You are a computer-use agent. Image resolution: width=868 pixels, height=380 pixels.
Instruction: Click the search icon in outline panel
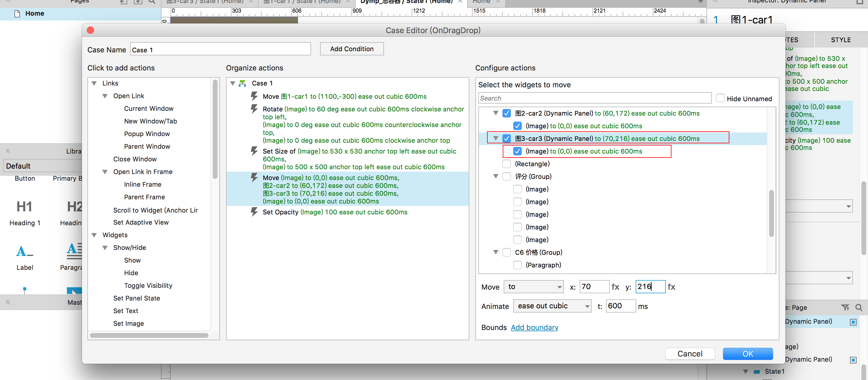tap(859, 307)
